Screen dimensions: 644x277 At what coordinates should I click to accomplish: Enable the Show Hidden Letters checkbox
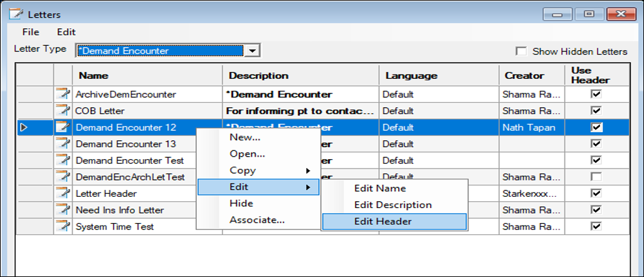tap(520, 51)
